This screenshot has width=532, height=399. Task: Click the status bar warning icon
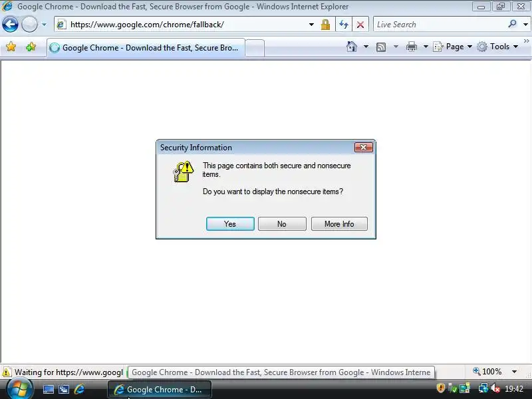pyautogui.click(x=7, y=372)
